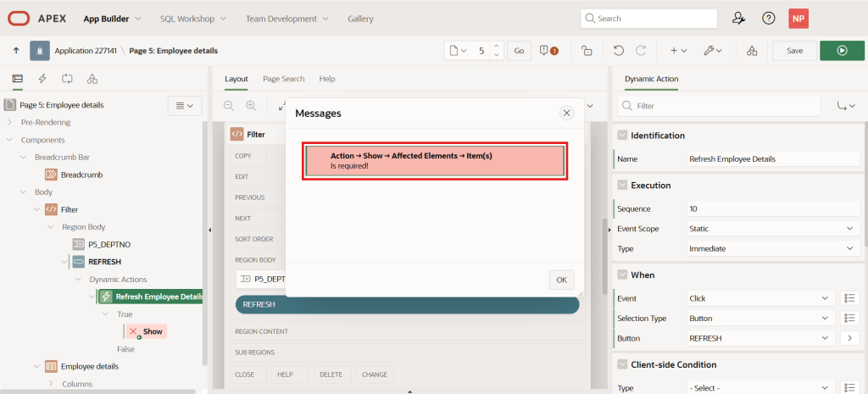Open the rendering tree options menu
This screenshot has height=394, width=868.
[185, 106]
